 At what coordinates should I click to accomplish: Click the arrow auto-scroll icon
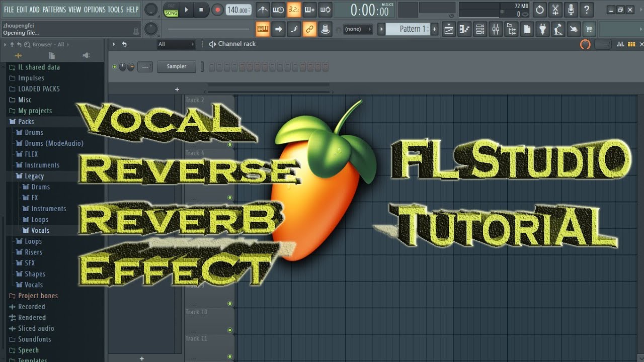tap(278, 29)
